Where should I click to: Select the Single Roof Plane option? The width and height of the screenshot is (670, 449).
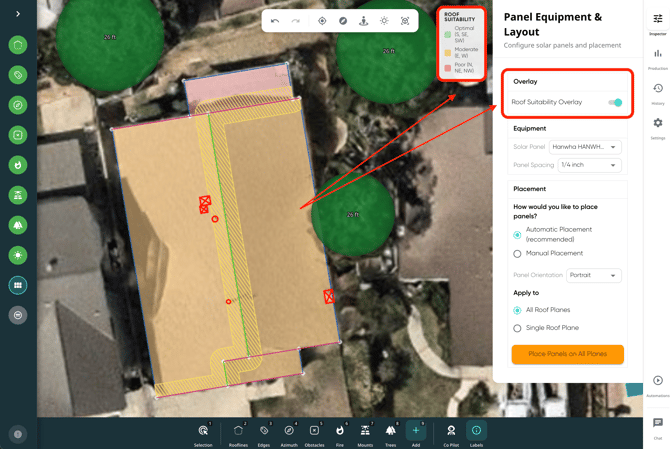(x=517, y=328)
